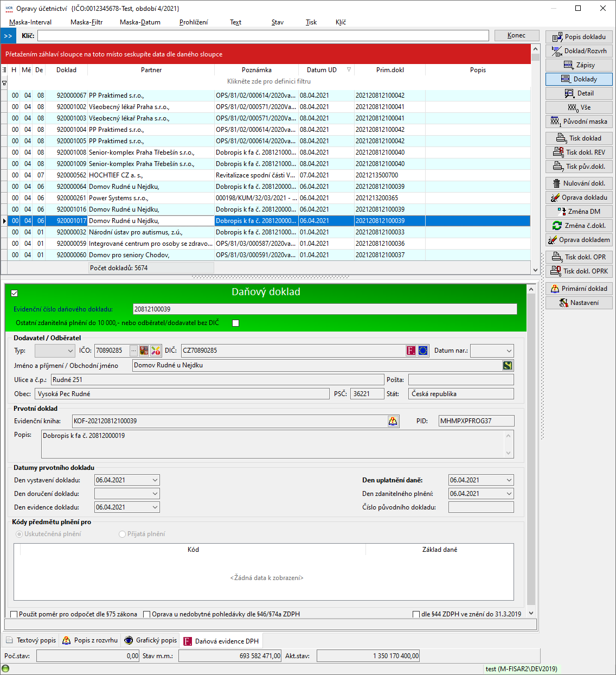Click the blue double-arrow icon beside Klíč
The width and height of the screenshot is (616, 675).
click(8, 36)
